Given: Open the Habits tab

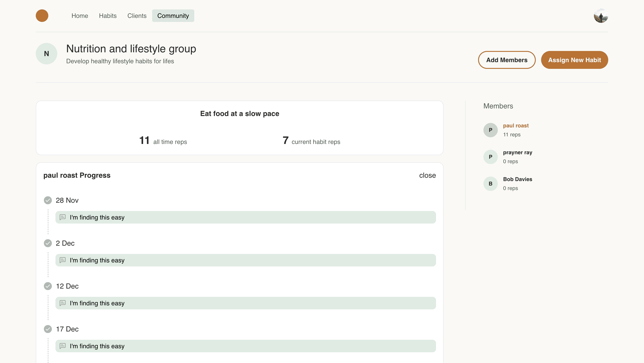Looking at the screenshot, I should pos(108,16).
